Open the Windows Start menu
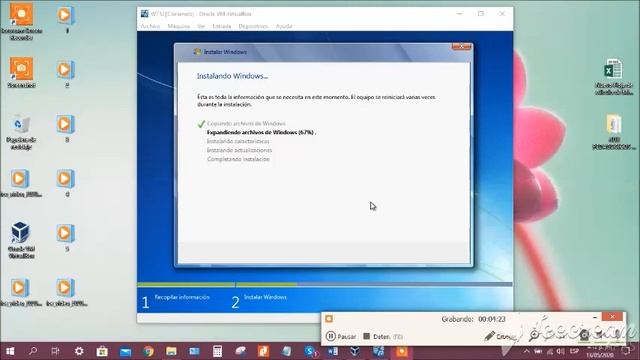Screen dimensions: 640x360 10,351
